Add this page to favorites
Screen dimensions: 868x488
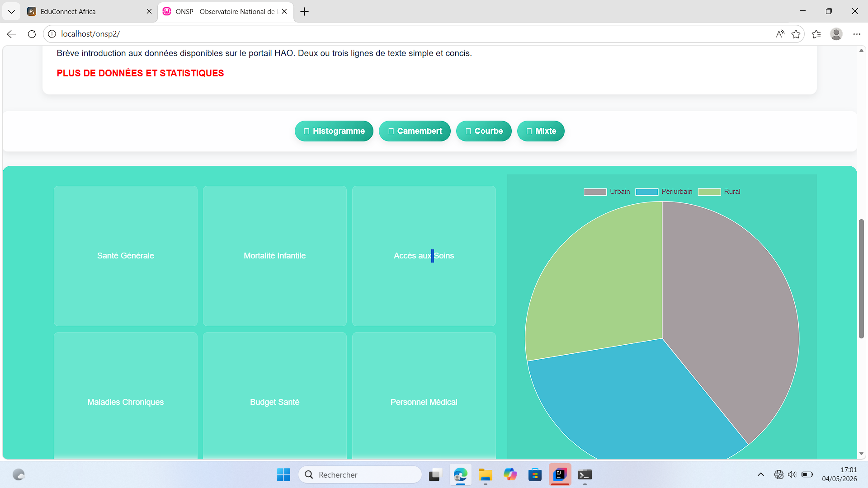(x=796, y=34)
